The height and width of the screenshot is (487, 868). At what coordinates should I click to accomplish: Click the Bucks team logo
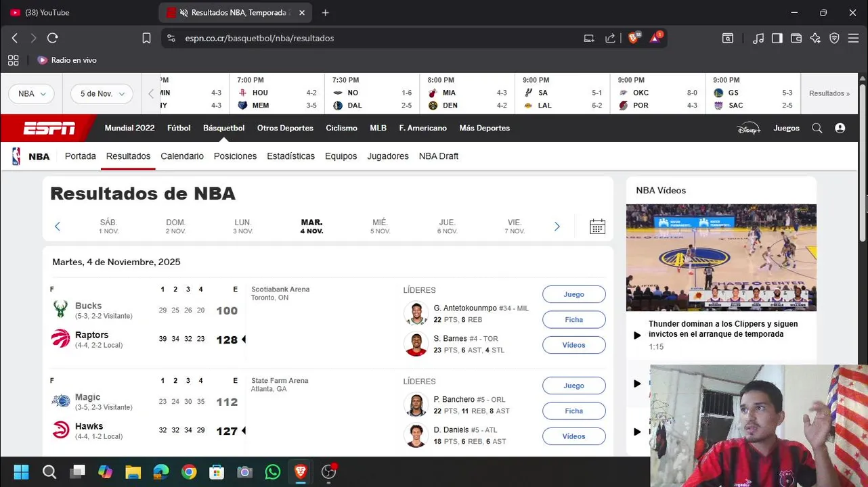(61, 310)
